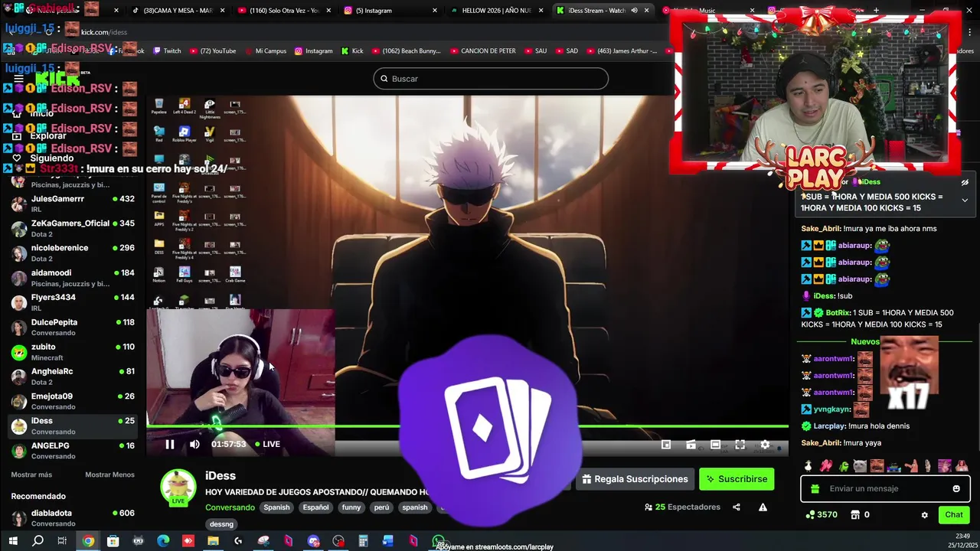Open the Twitch bookmark
The height and width of the screenshot is (551, 980).
click(x=167, y=51)
